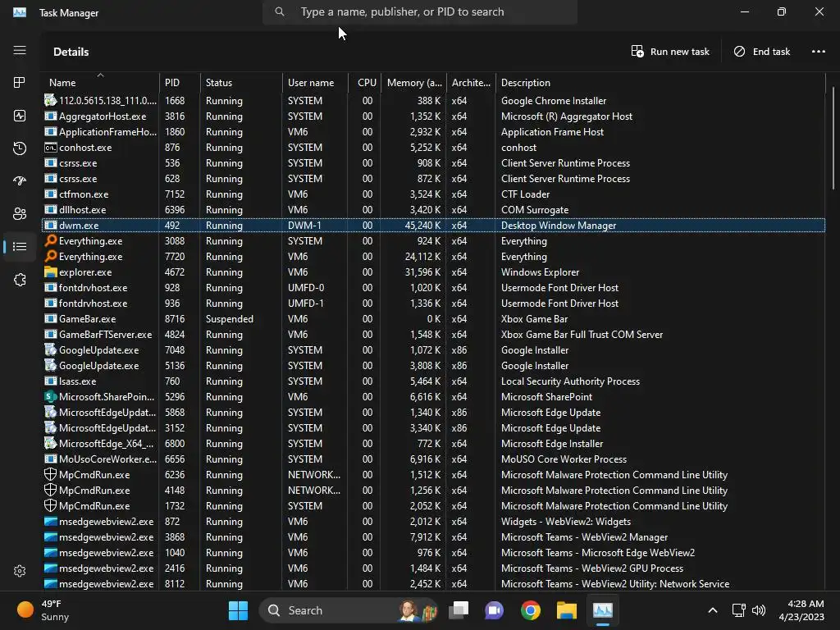Go to the Processes page icon
The image size is (840, 630).
20,83
